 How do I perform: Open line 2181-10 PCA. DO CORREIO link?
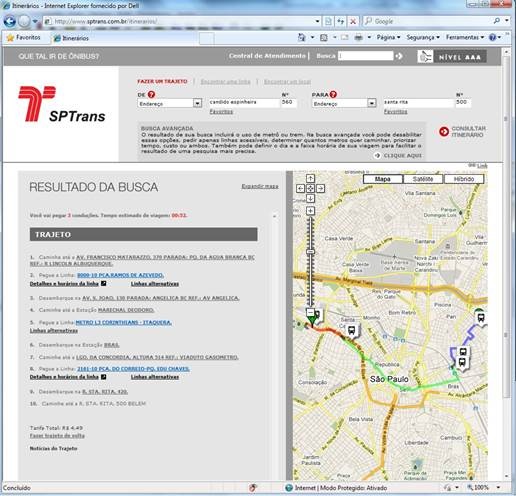point(133,369)
